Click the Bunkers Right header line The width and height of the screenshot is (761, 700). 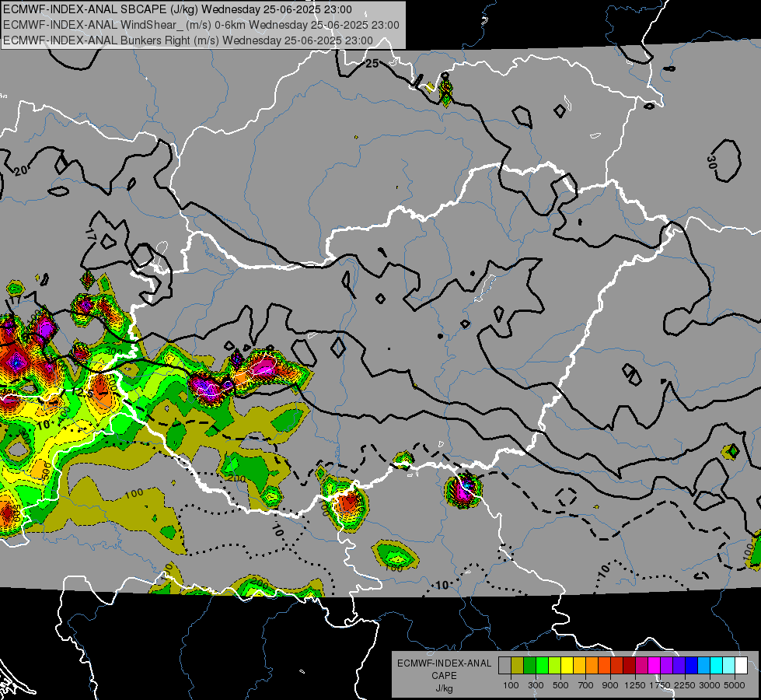pyautogui.click(x=188, y=40)
